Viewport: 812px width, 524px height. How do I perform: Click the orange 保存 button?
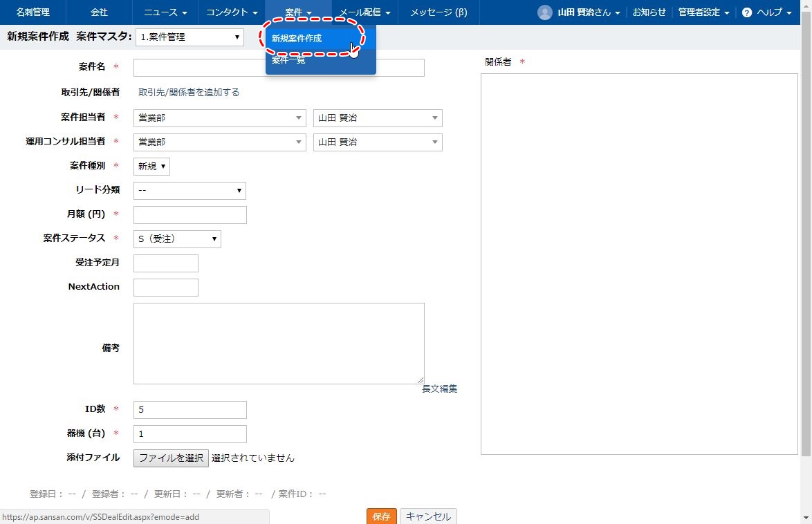381,516
